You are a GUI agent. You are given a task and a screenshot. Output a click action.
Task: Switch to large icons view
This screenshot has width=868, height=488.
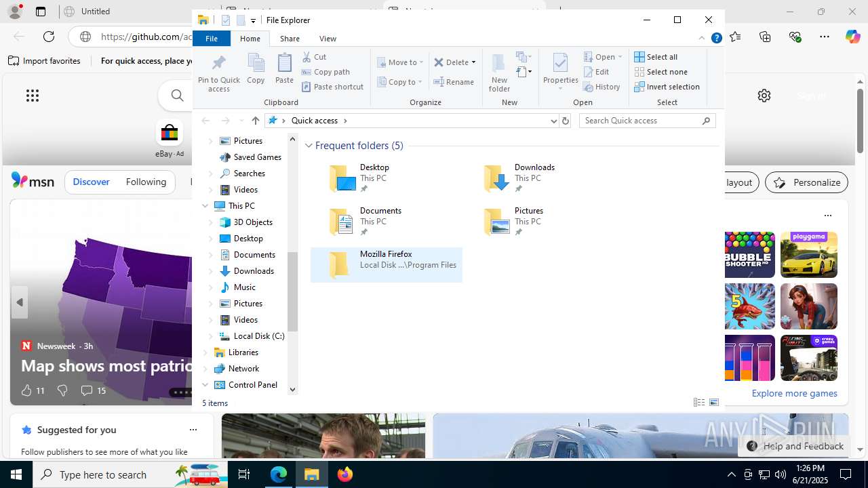tap(714, 403)
